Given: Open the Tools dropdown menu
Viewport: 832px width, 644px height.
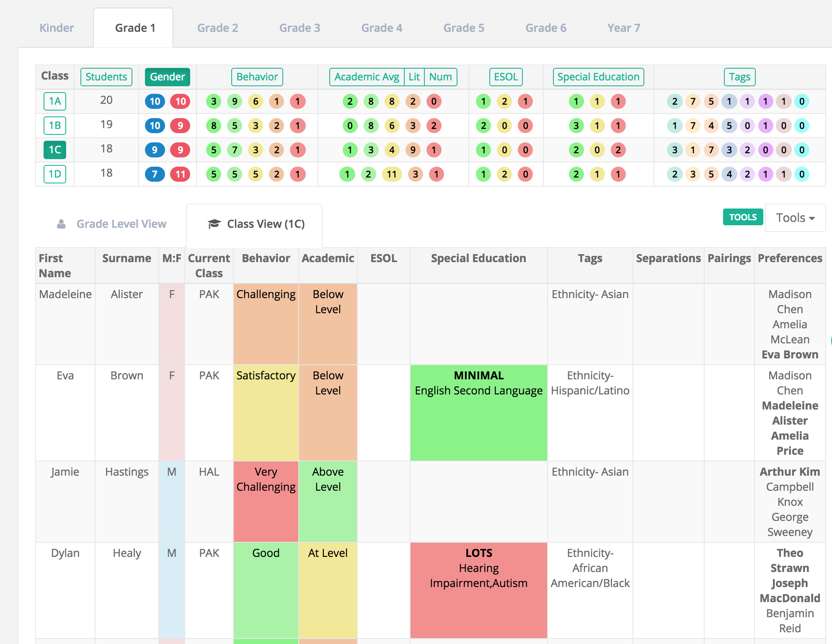Looking at the screenshot, I should [795, 218].
